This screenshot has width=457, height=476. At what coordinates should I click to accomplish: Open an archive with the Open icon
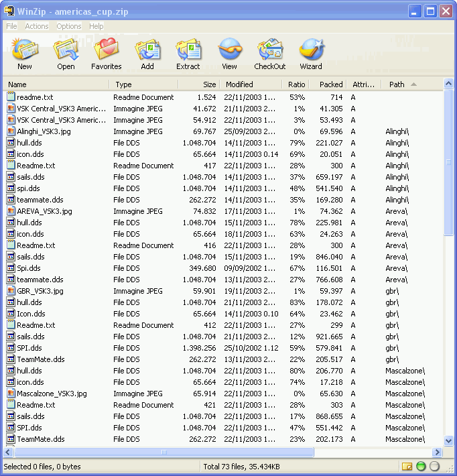pyautogui.click(x=66, y=49)
